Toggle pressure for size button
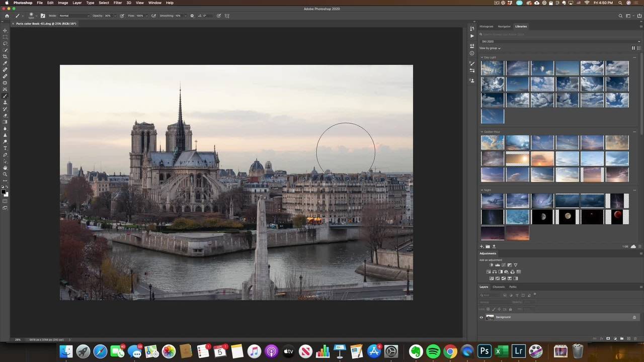This screenshot has height=362, width=644. click(x=219, y=16)
